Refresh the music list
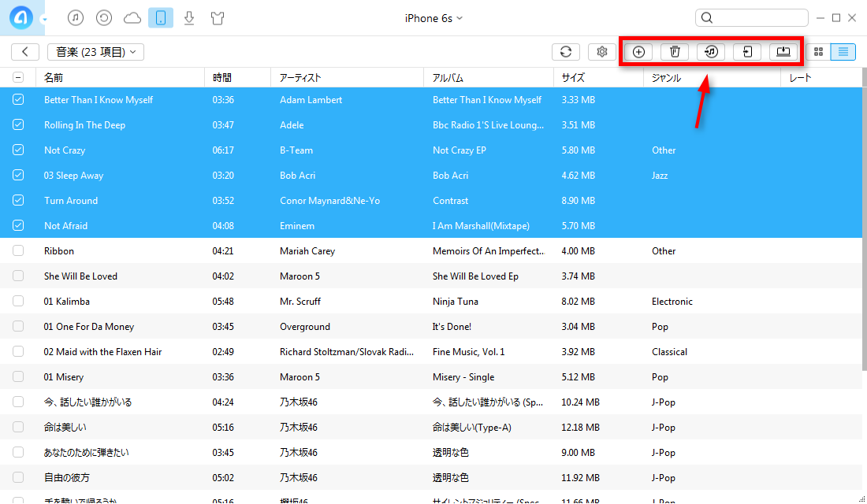This screenshot has height=504, width=867. (566, 52)
